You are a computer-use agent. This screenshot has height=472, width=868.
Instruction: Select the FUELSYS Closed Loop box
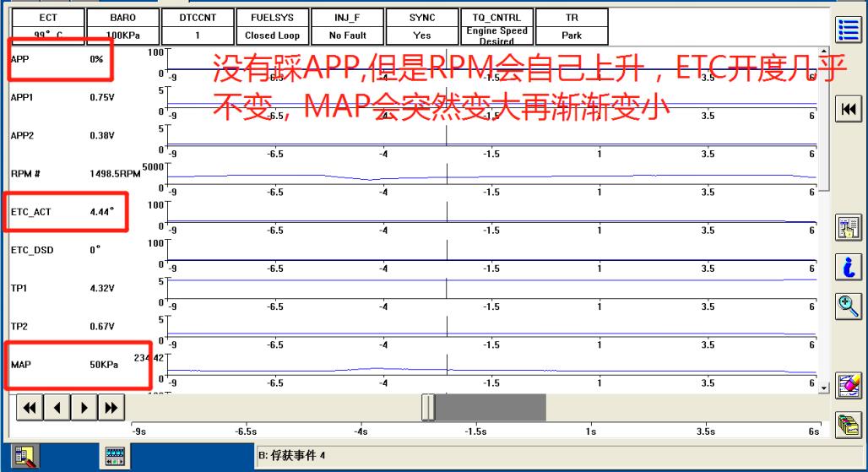pyautogui.click(x=273, y=26)
